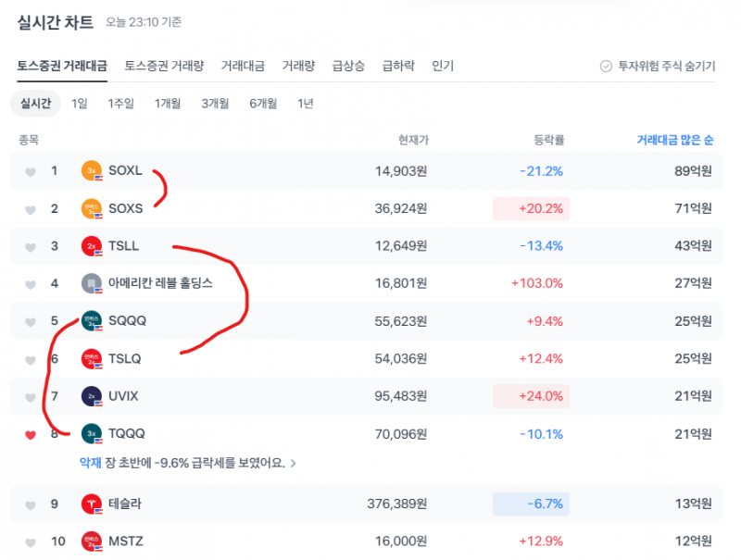This screenshot has height=560, width=741.
Task: Open the MSTZ ticker logo icon
Action: (x=92, y=541)
